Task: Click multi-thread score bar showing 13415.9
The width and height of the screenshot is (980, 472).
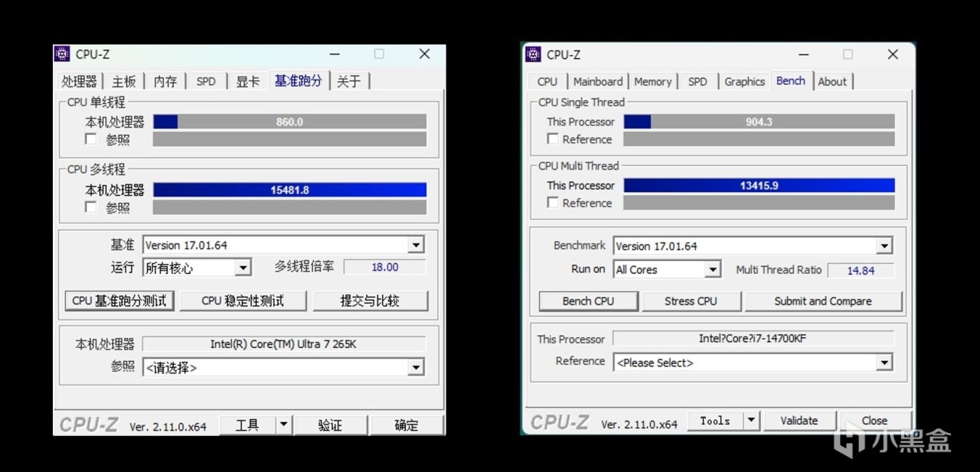Action: click(759, 185)
